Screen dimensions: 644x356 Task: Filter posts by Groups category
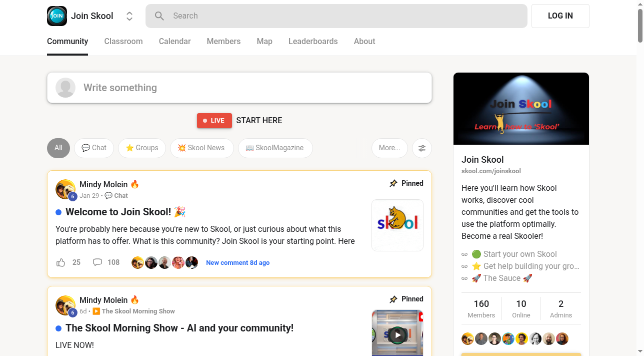coord(142,148)
